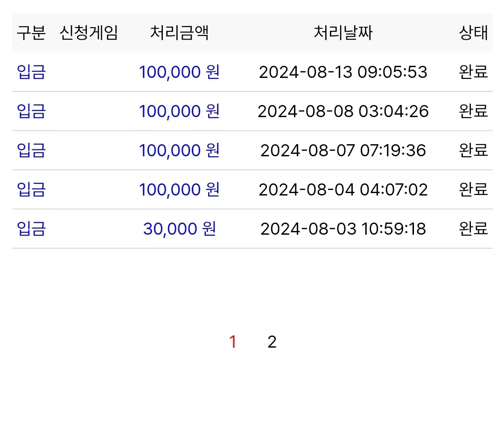Click the 신청게임 column header

[89, 33]
